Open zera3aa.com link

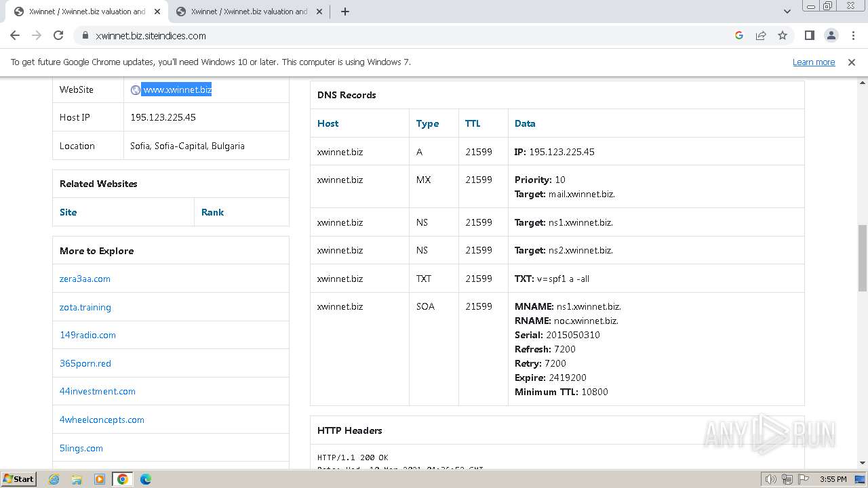coord(85,279)
